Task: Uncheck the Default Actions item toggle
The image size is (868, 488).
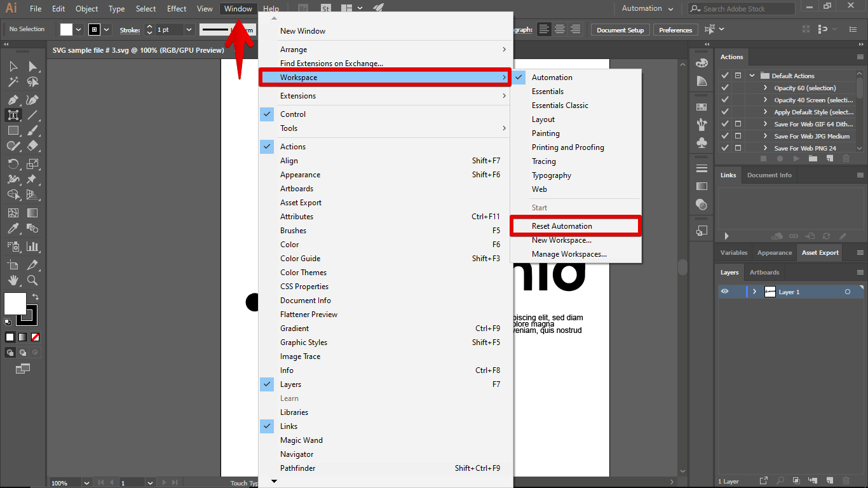Action: pyautogui.click(x=724, y=76)
